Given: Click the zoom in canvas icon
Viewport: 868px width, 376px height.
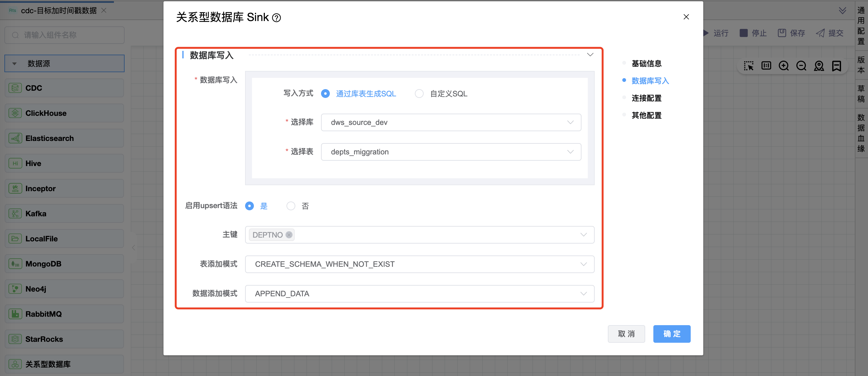Looking at the screenshot, I should 783,66.
